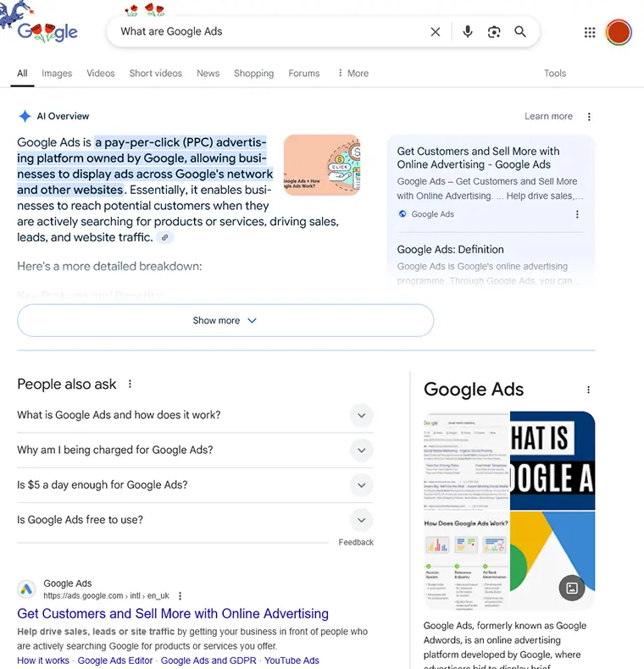
Task: Open the 'Google Ads: Definition' source card
Action: coord(491,263)
